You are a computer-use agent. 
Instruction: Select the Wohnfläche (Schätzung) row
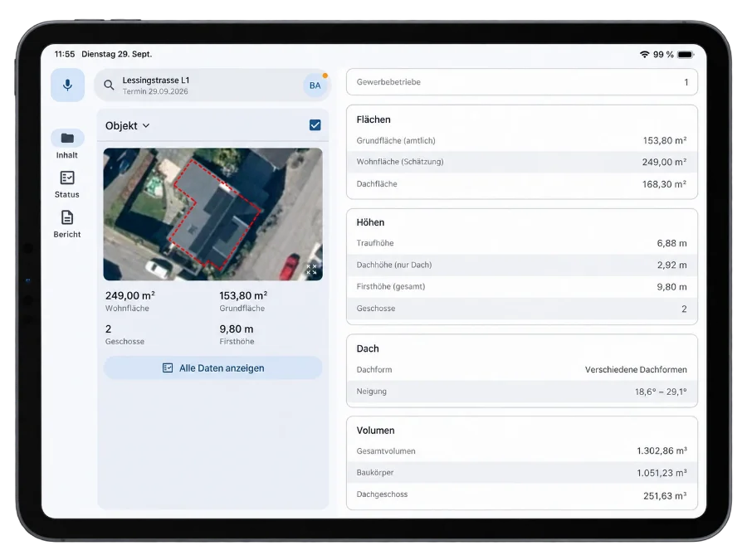click(x=522, y=162)
